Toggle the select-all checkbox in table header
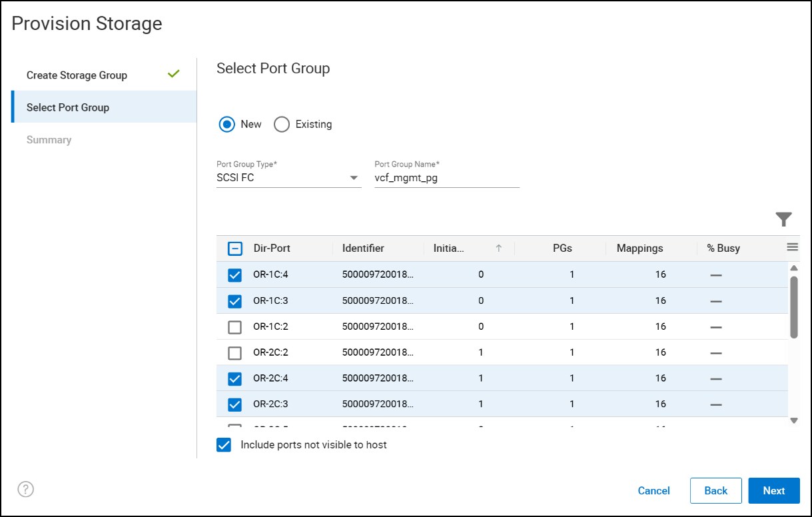This screenshot has height=517, width=812. coord(234,249)
